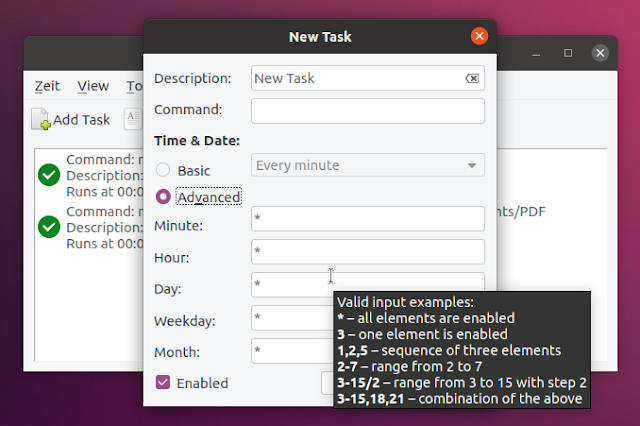
Task: Click the edit icon next to Add Task
Action: [x=133, y=120]
